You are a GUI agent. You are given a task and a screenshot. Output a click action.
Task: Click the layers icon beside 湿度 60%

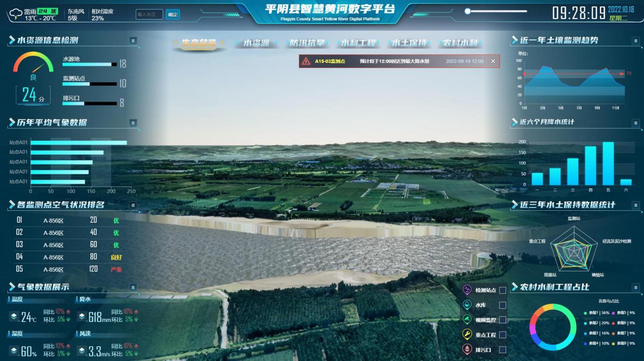14,351
